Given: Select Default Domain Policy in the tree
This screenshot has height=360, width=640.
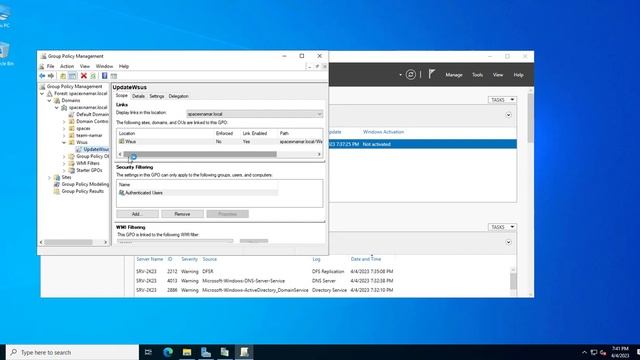Looking at the screenshot, I should click(93, 114).
